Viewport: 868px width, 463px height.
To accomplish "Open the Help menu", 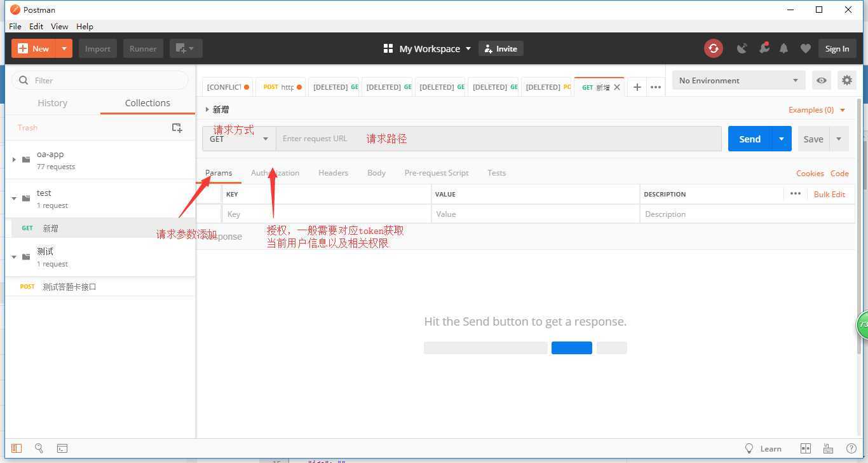I will pyautogui.click(x=85, y=26).
